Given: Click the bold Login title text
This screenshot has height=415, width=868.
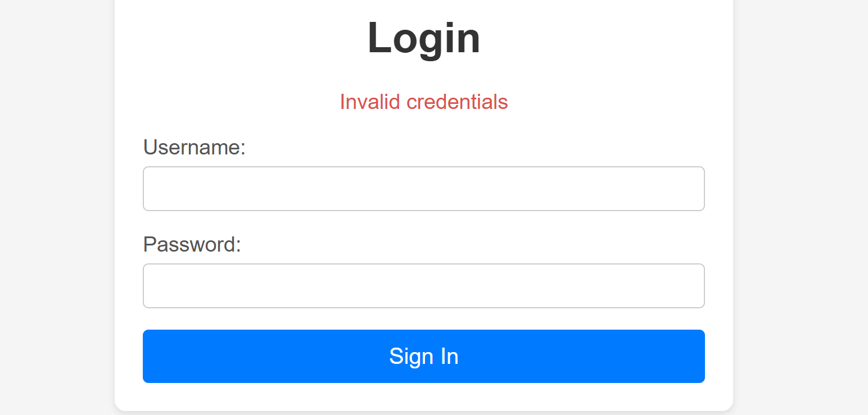Looking at the screenshot, I should click(423, 38).
